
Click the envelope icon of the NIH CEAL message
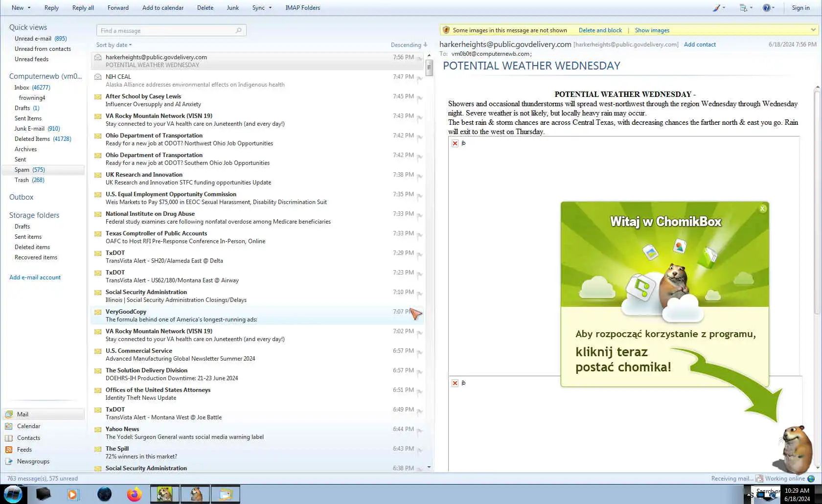tap(98, 77)
